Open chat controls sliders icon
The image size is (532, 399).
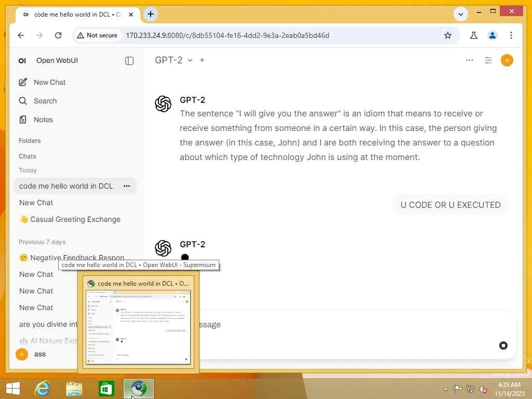tap(488, 60)
